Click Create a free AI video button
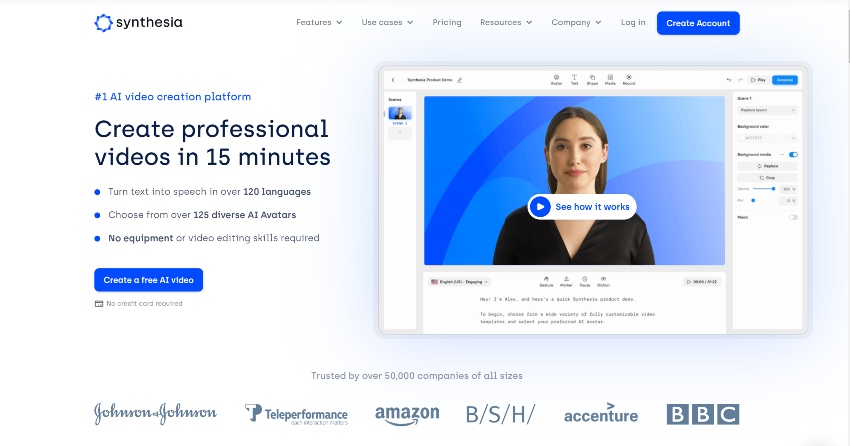Viewport: 850px width, 446px height. click(149, 280)
